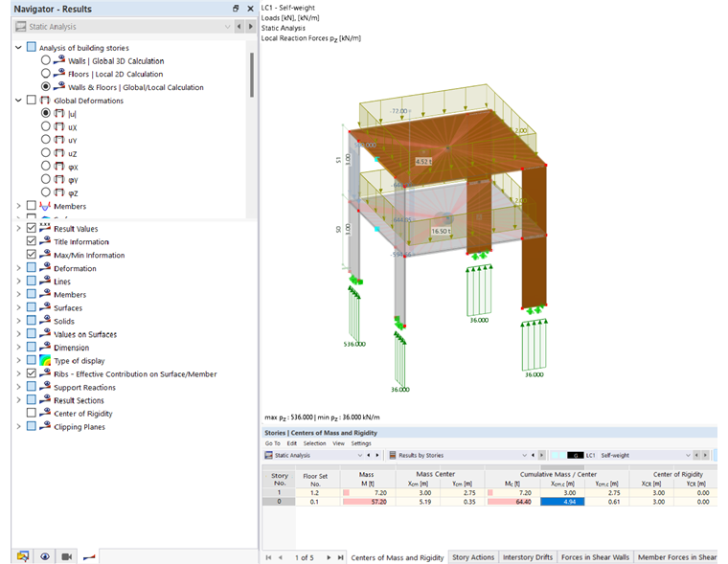Click the navigator tree vertical scrollbar
728x564 pixels.
(x=252, y=75)
